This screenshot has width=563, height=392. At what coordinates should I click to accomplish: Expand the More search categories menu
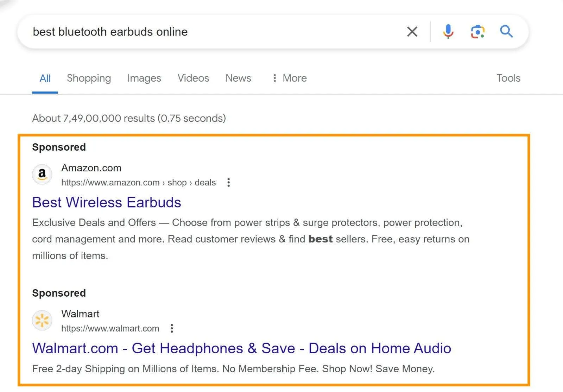click(290, 78)
